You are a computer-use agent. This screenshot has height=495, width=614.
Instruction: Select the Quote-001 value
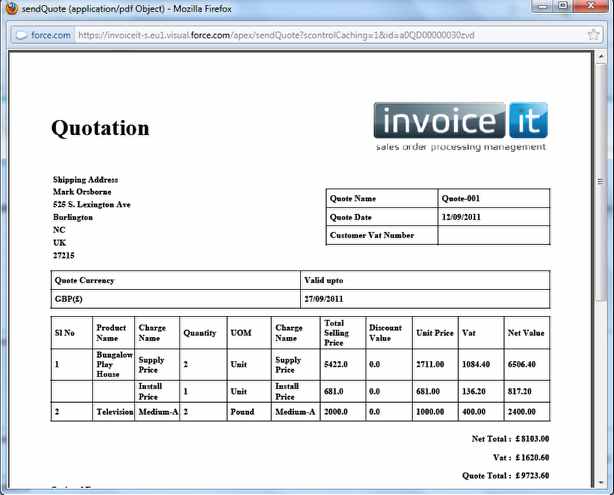pos(460,198)
